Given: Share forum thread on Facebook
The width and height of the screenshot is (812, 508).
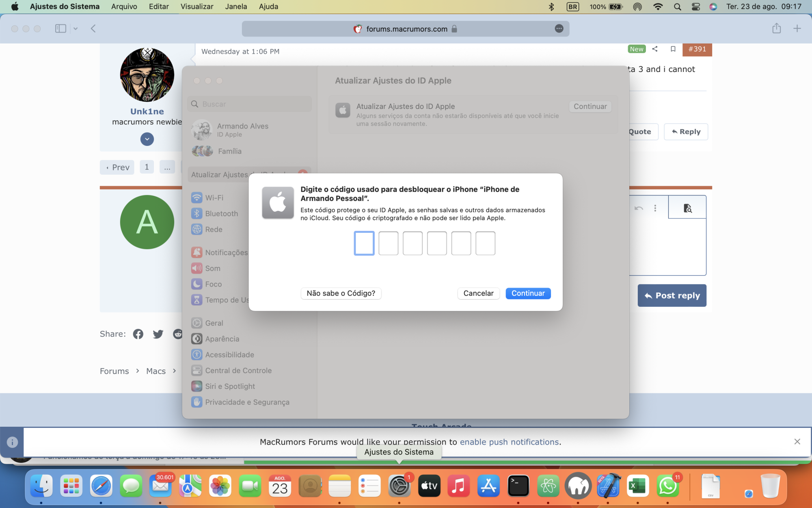Looking at the screenshot, I should (138, 334).
